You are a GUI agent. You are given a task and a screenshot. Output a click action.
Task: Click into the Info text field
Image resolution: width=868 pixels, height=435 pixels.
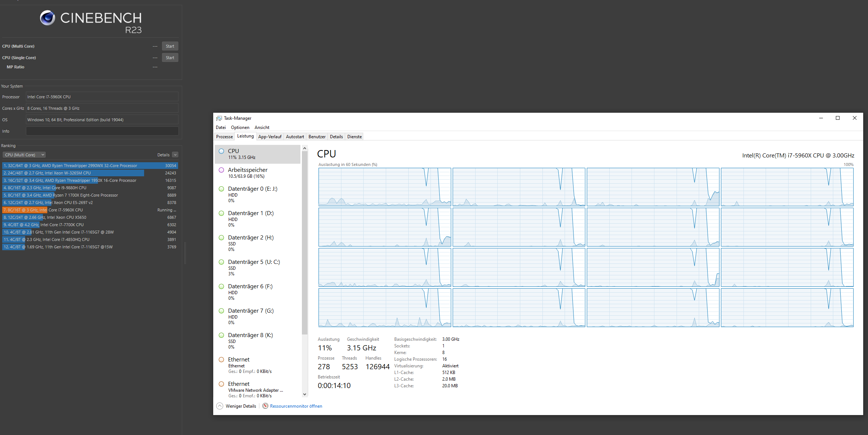tap(102, 131)
